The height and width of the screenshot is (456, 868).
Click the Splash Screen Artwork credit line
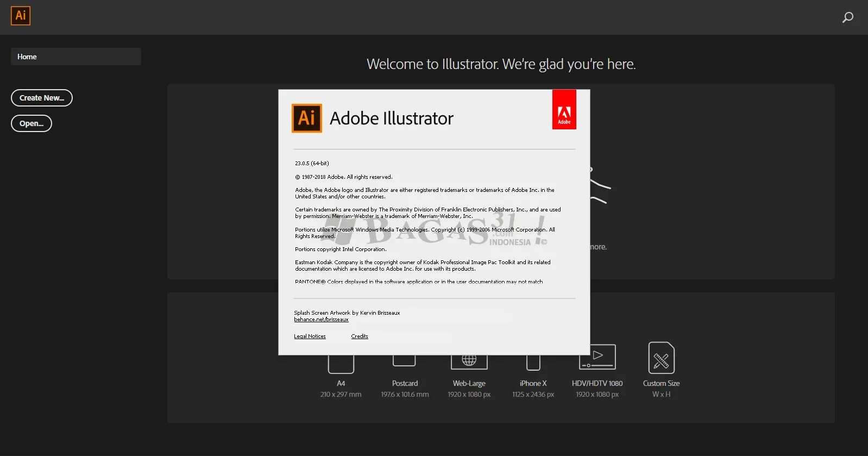pos(347,313)
